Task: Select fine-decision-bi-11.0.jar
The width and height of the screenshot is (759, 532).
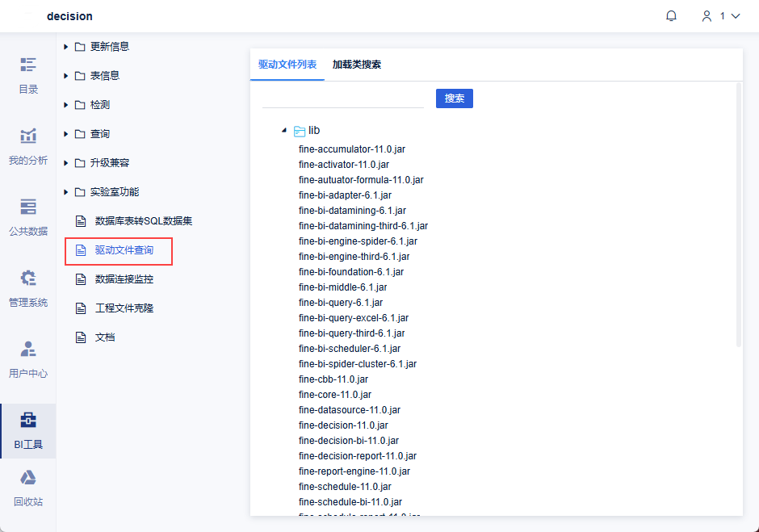Action: click(349, 441)
